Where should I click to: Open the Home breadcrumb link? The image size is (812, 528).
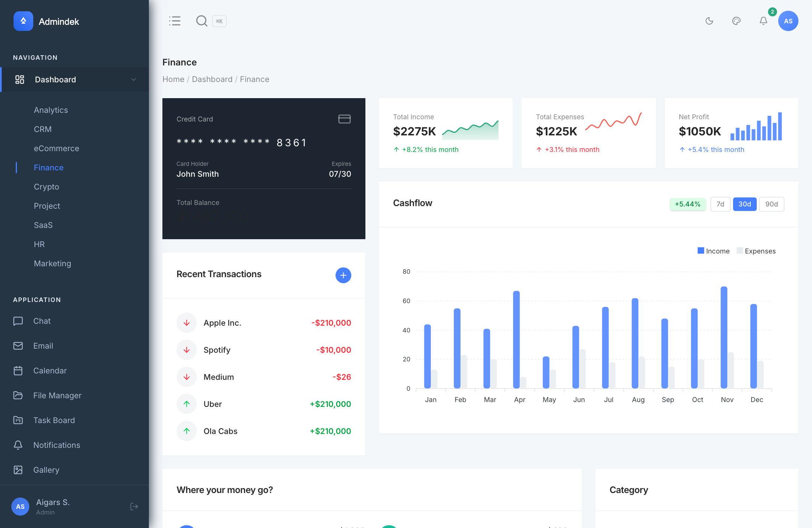pyautogui.click(x=173, y=79)
